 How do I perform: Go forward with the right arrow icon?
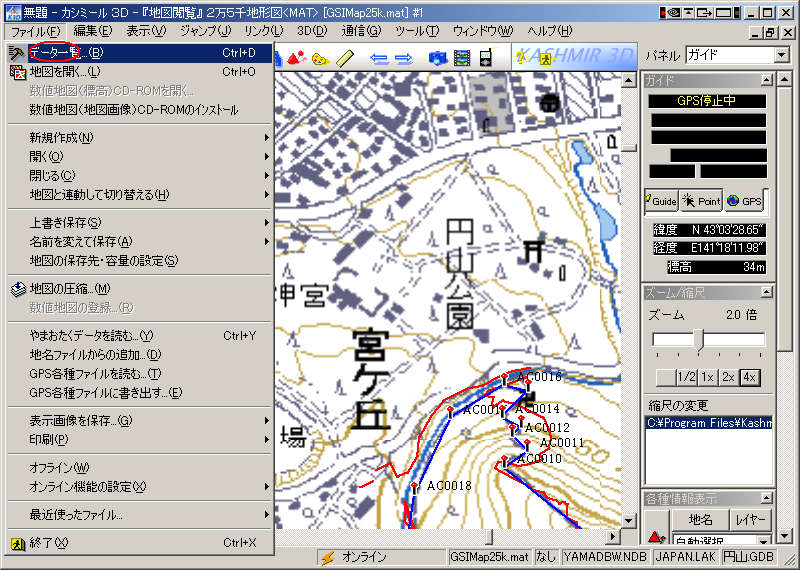pos(404,59)
